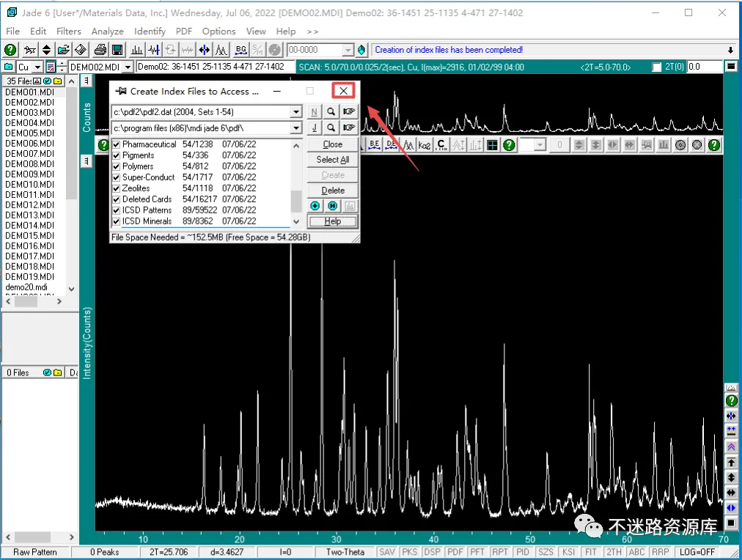
Task: Click the Two-Theta status bar button
Action: 345,552
